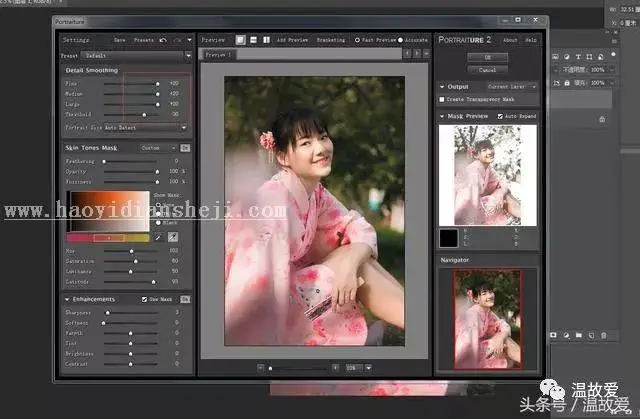Click the undo arrow in Settings header
The height and width of the screenshot is (419, 640).
163,40
